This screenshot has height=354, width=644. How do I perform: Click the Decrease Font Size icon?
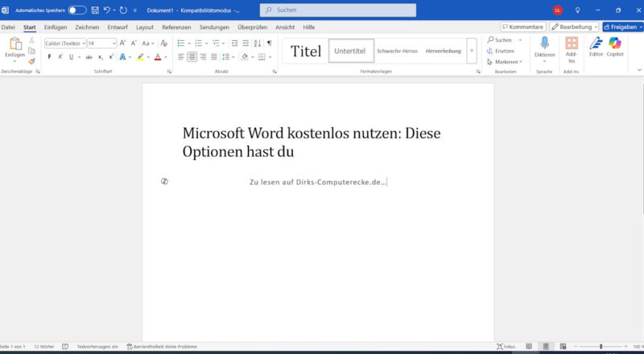tap(134, 43)
